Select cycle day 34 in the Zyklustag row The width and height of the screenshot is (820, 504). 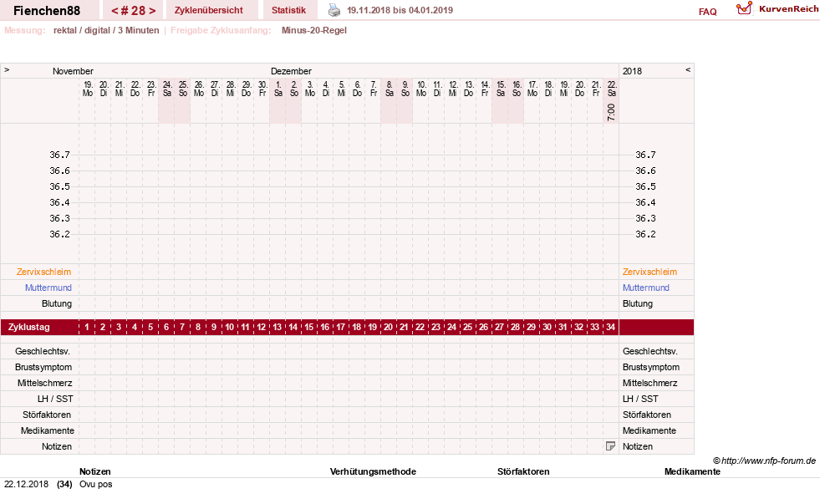click(610, 328)
